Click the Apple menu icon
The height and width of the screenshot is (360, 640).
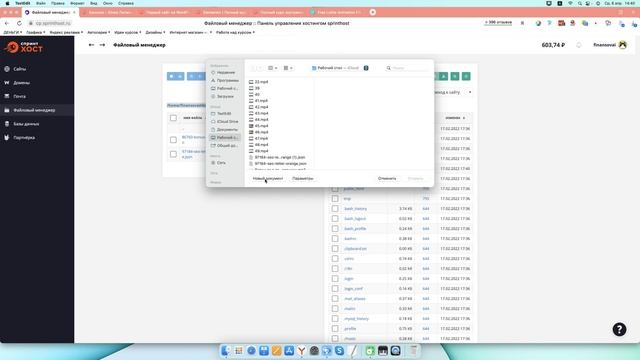(7, 3)
